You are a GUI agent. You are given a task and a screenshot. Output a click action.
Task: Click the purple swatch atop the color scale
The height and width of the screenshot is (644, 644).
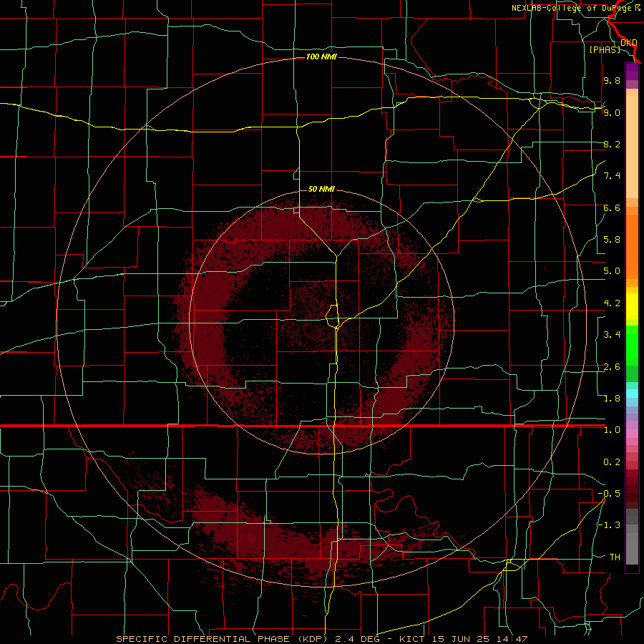coord(632,72)
